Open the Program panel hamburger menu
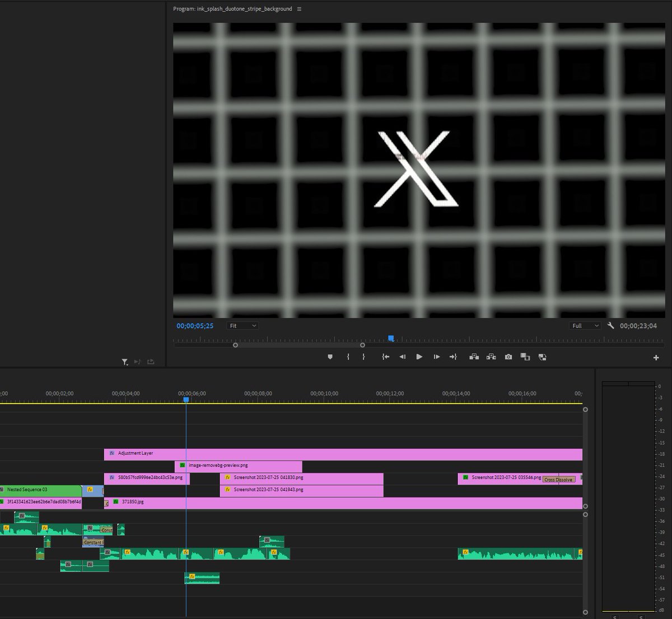Screen dimensions: 672x619 pyautogui.click(x=299, y=9)
